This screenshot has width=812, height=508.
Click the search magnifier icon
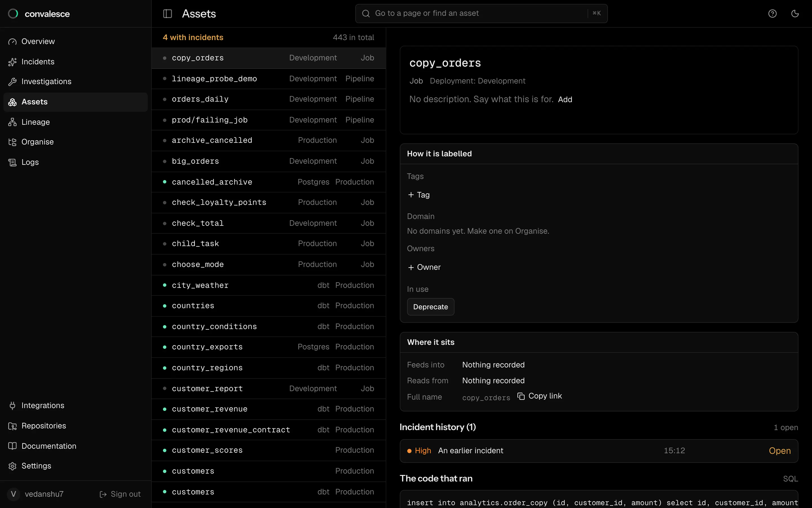click(x=366, y=14)
